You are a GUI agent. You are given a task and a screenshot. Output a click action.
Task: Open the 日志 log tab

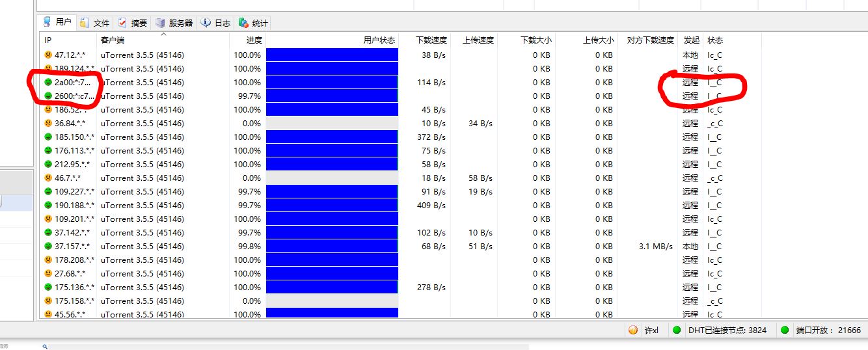coord(216,23)
